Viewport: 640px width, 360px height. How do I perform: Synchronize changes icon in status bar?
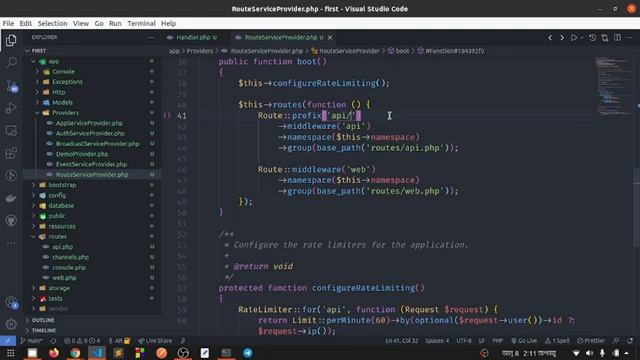pos(53,340)
